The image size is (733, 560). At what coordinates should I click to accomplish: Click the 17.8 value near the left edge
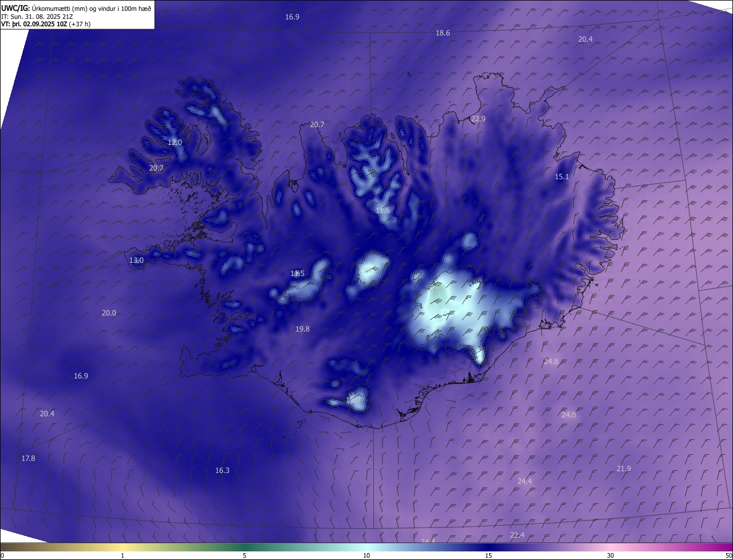(28, 459)
